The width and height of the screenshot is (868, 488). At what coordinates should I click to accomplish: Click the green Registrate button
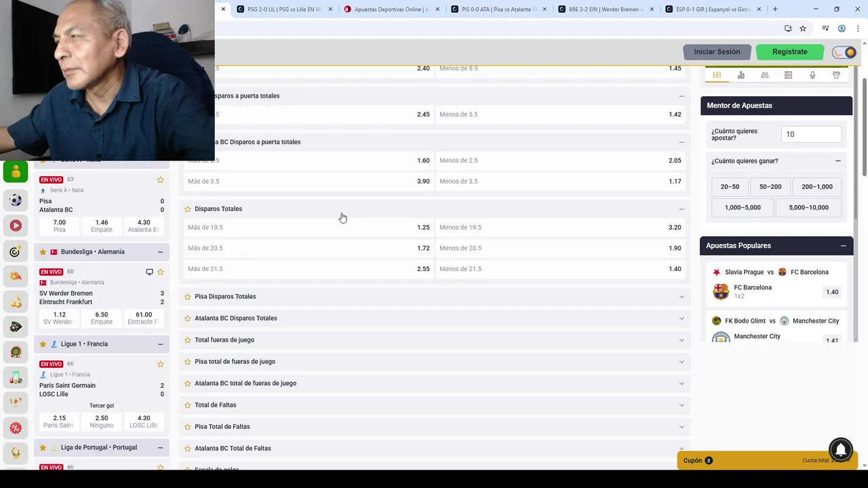[x=789, y=52]
